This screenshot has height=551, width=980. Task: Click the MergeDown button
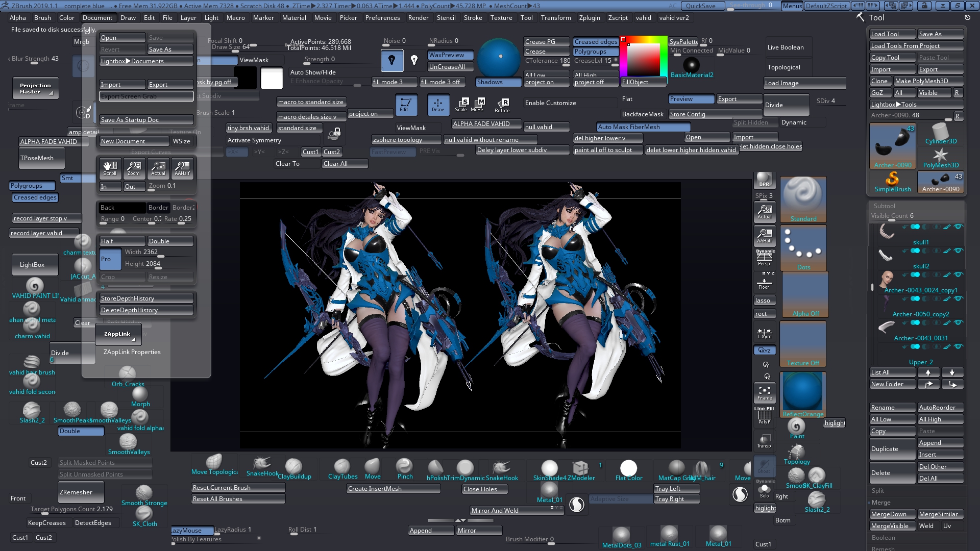892,514
